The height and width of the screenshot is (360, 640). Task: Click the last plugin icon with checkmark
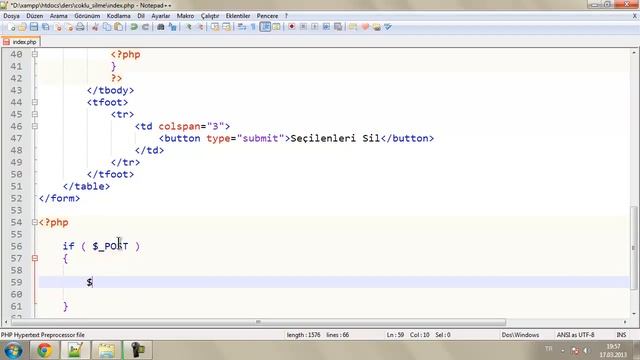388,27
